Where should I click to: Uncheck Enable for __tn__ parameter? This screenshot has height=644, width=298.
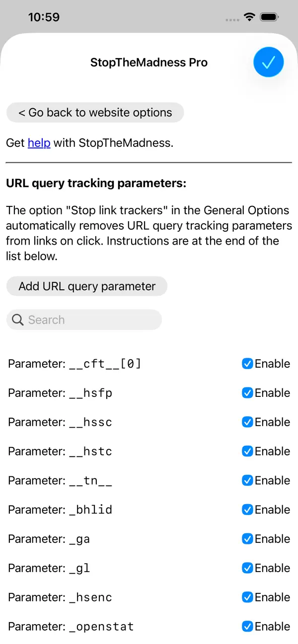[x=247, y=480]
